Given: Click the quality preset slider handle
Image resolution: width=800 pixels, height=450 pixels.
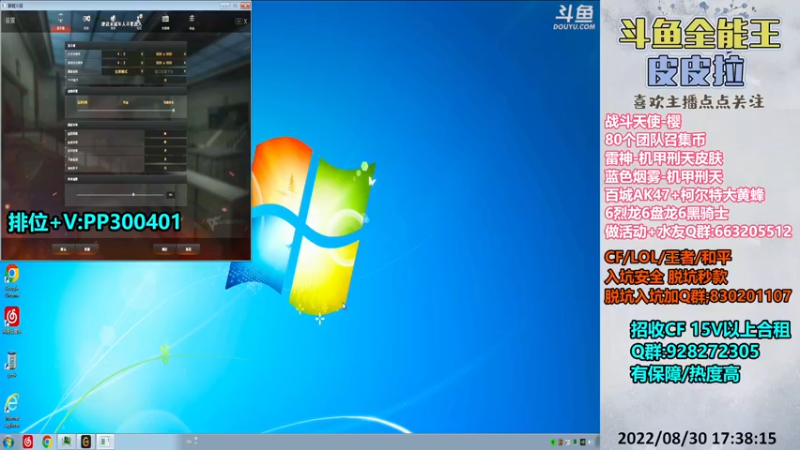Looking at the screenshot, I should pos(173,110).
